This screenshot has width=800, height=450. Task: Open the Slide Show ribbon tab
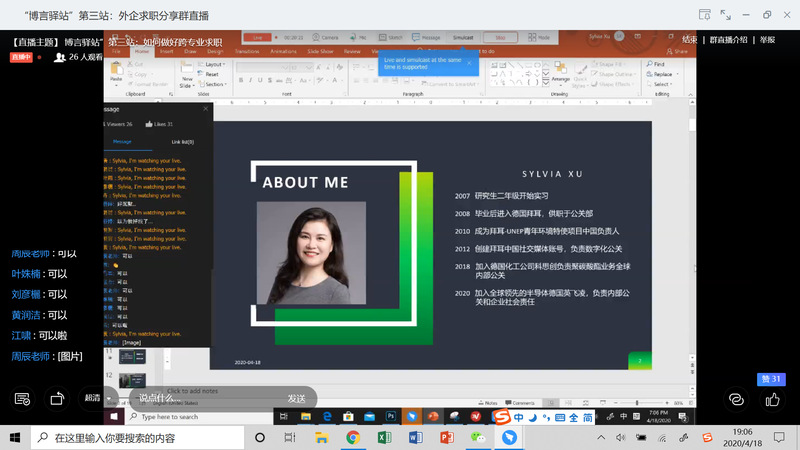[x=320, y=52]
